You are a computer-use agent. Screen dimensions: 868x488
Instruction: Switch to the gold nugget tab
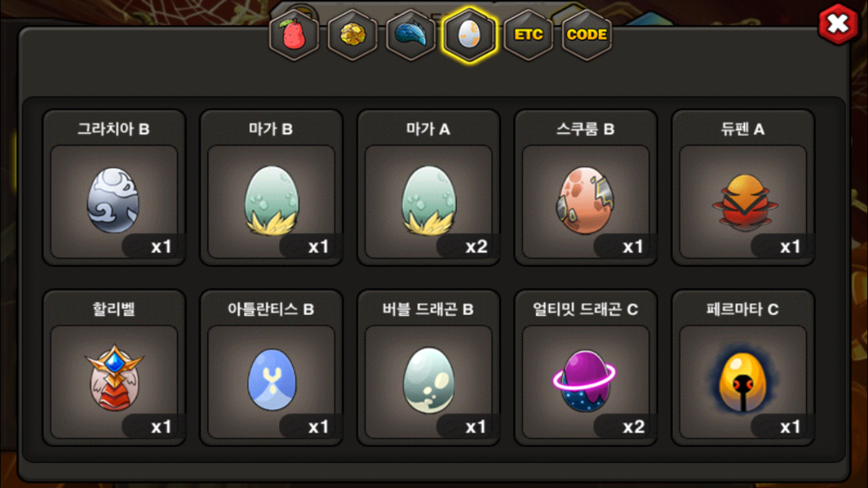pos(353,34)
